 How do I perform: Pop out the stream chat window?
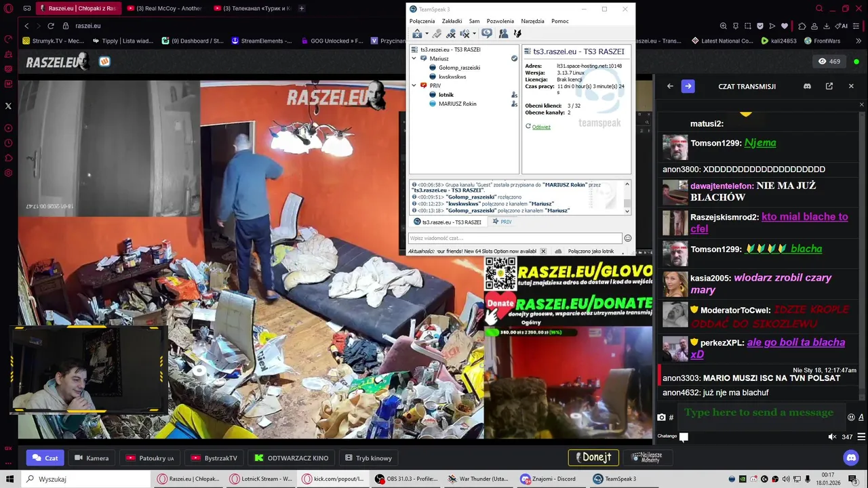829,86
